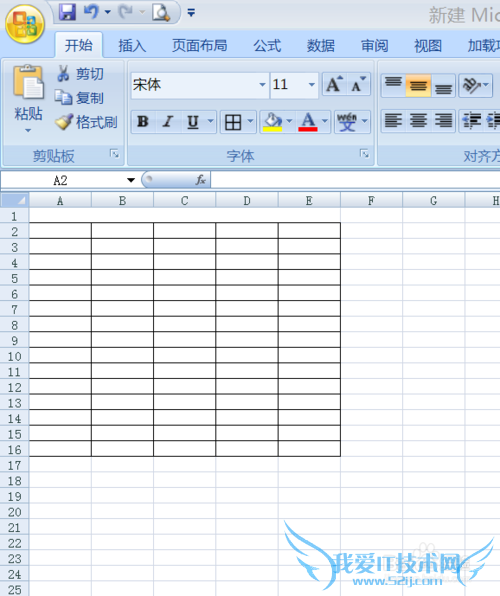Open the 剪贴板 pane launcher
The width and height of the screenshot is (500, 596).
[114, 154]
